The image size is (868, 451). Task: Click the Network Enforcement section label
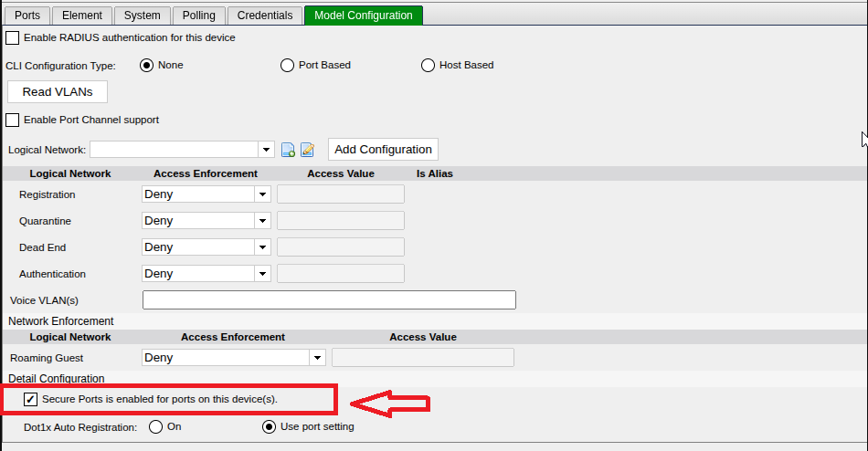61,321
